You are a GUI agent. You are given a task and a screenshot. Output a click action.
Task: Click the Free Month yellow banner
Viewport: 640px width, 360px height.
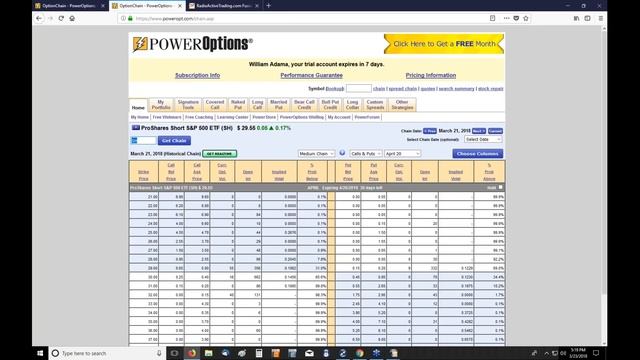444,44
